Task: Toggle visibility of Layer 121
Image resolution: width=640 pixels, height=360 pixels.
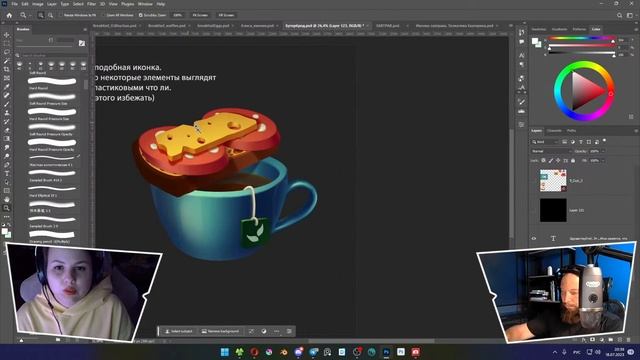Action: coord(534,210)
